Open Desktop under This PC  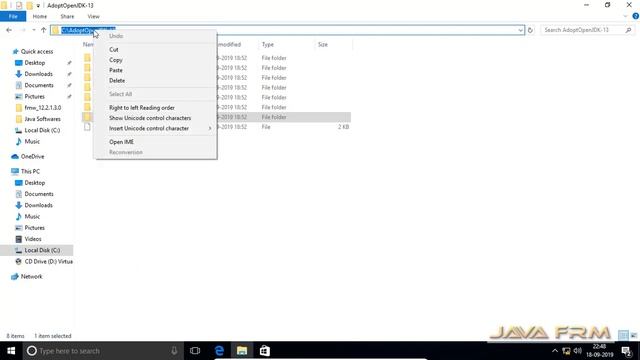[35, 183]
